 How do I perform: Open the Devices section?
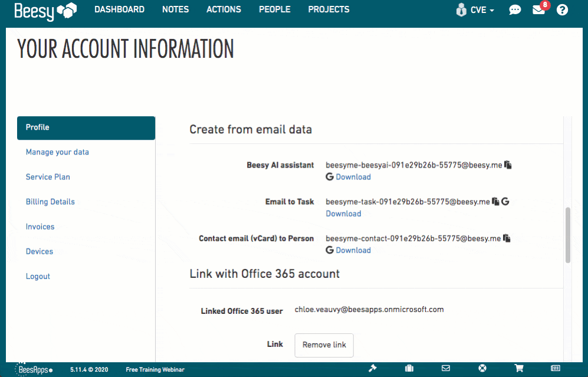pos(40,251)
